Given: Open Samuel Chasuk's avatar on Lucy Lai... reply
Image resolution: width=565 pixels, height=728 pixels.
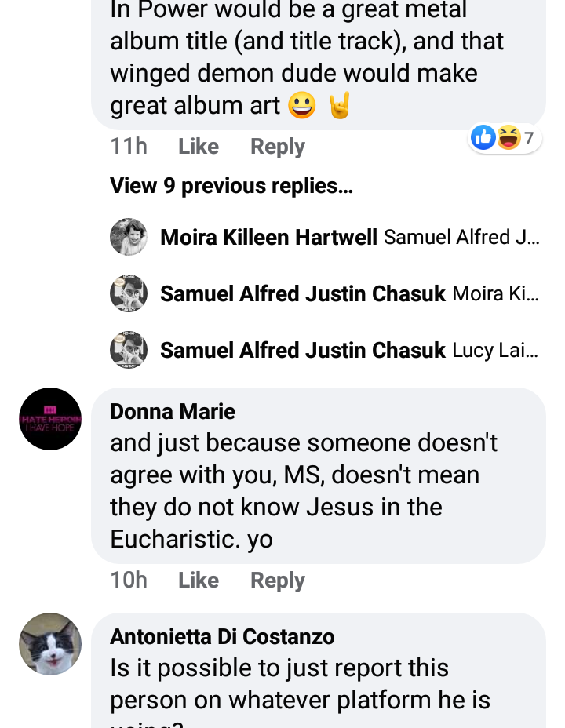Looking at the screenshot, I should click(x=129, y=350).
